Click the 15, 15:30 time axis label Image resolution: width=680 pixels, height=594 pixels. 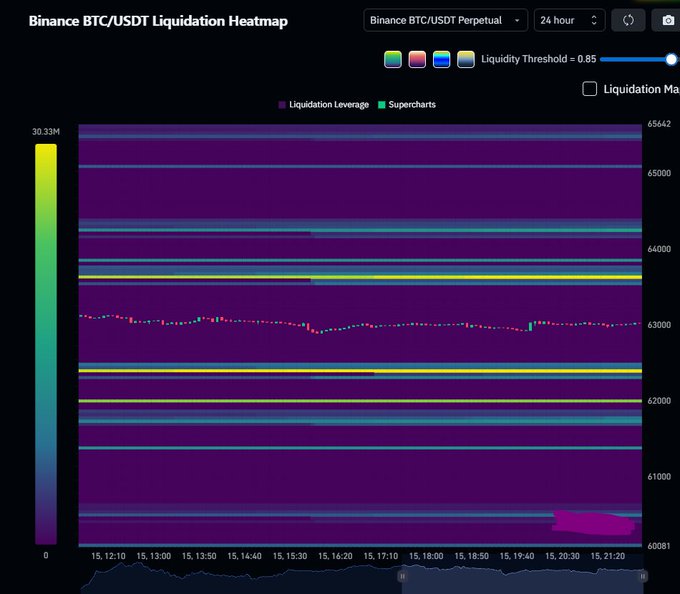290,556
